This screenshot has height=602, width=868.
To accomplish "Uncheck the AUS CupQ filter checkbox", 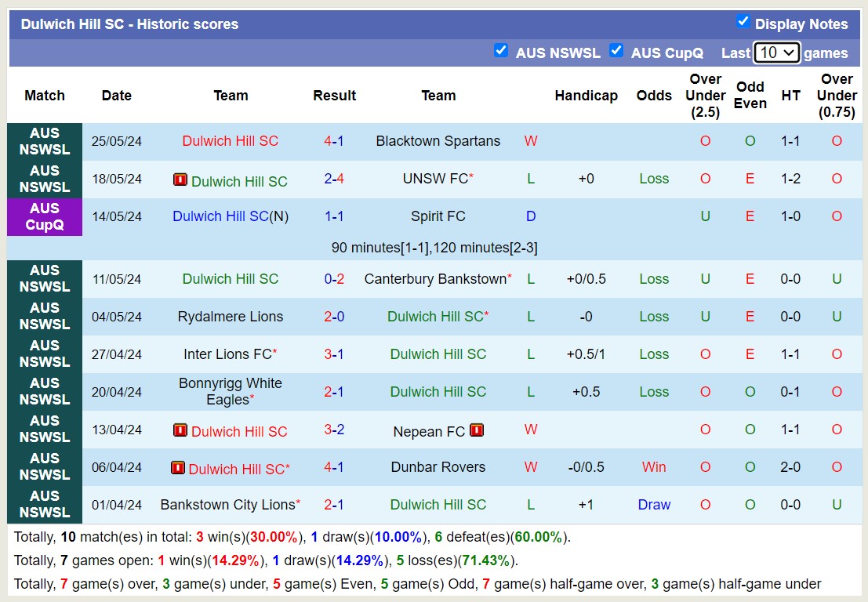I will 616,51.
